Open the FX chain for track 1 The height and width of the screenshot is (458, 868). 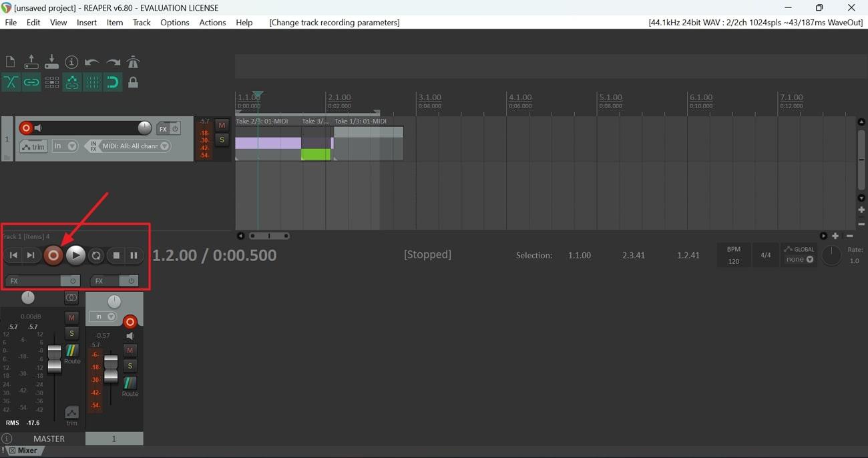pos(164,128)
